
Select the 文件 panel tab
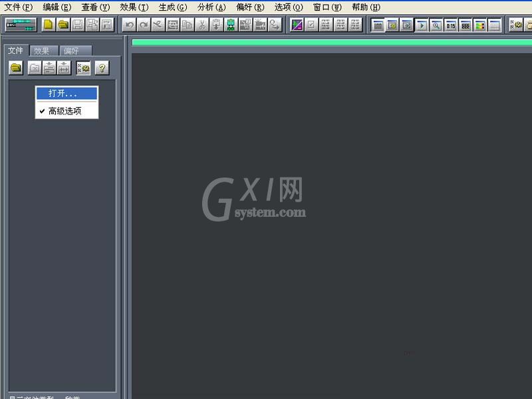(x=15, y=51)
